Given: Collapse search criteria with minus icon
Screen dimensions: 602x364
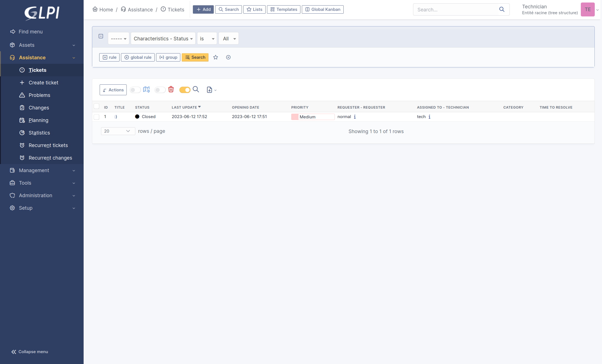Looking at the screenshot, I should click(101, 36).
